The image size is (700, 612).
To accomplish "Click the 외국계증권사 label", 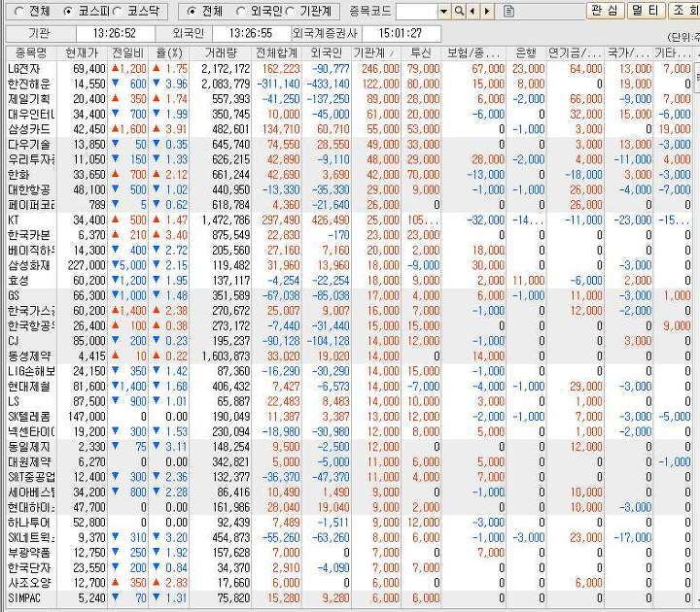I will tap(325, 33).
